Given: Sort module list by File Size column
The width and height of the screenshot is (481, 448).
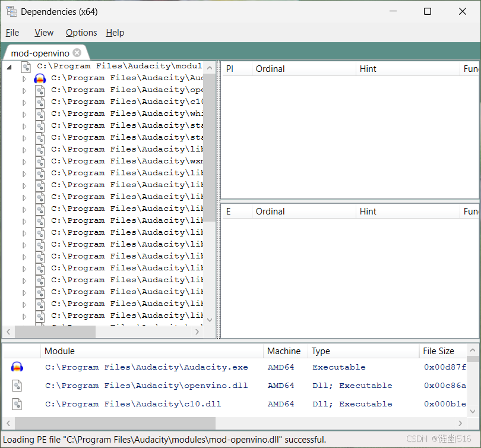Looking at the screenshot, I should [442, 351].
